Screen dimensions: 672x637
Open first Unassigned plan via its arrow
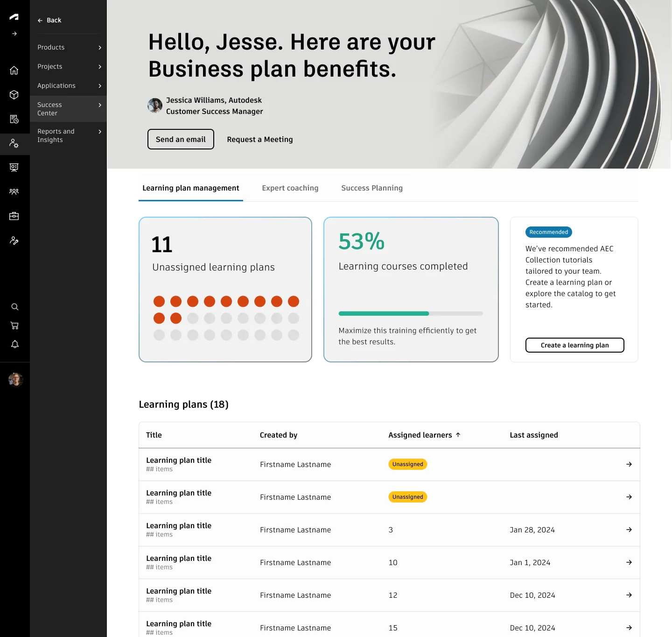[x=629, y=464]
